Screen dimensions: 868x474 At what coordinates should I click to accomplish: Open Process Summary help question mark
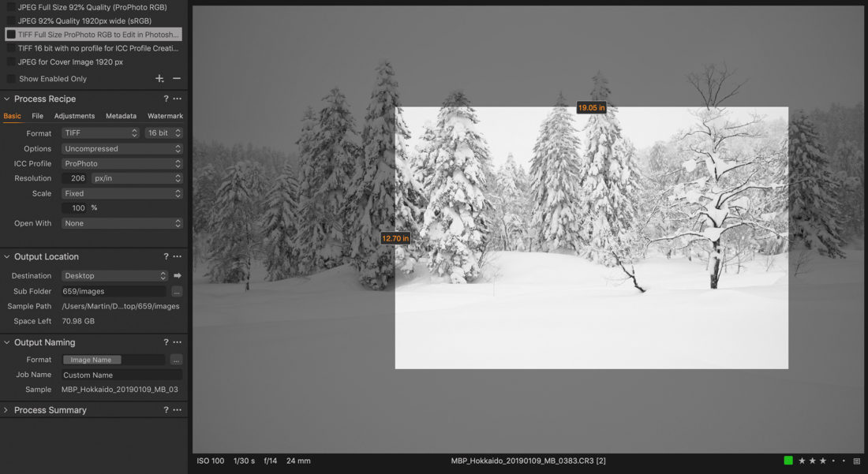point(166,410)
